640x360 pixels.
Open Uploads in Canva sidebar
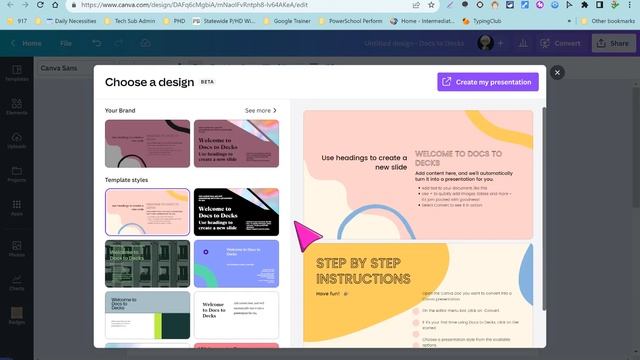click(x=17, y=140)
